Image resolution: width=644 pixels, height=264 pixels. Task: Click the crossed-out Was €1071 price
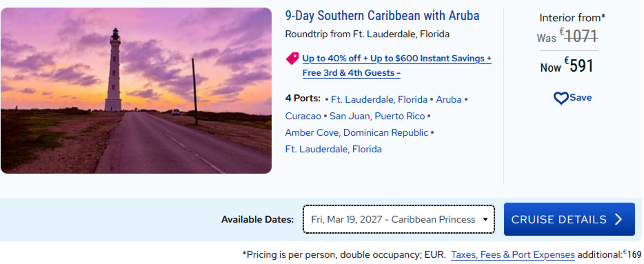click(581, 36)
